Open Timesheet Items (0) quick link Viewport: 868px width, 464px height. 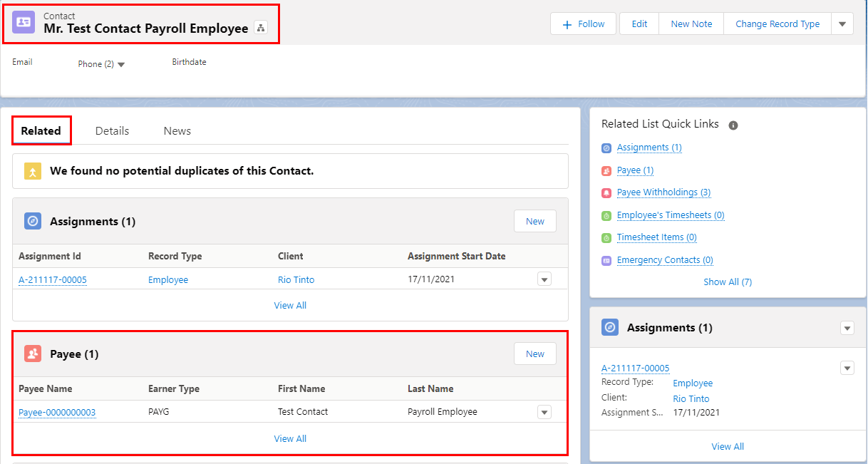657,237
